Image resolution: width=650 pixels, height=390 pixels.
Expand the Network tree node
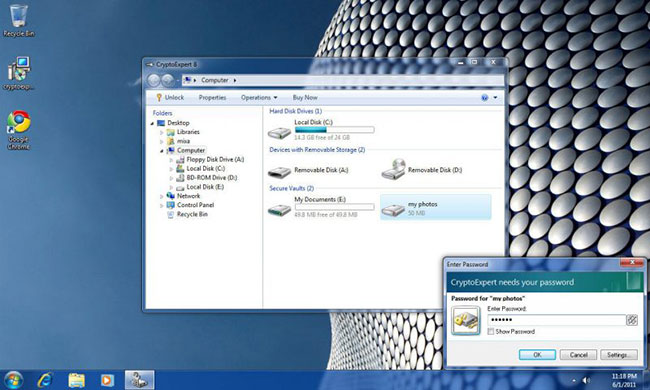click(162, 196)
